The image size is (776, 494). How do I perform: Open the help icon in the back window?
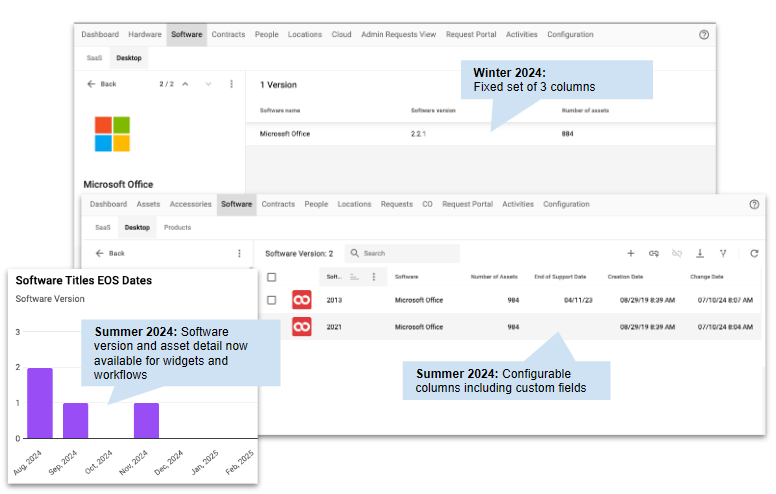704,35
